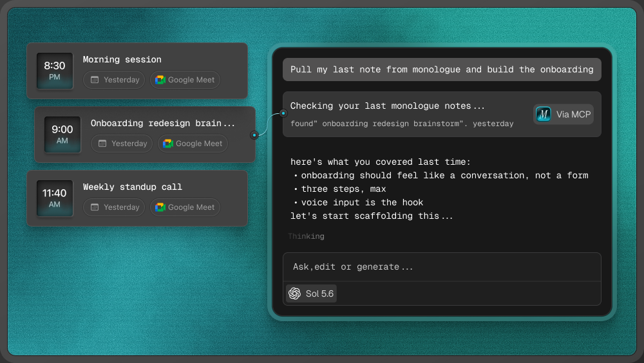Click the 9:00 AM time tile
The height and width of the screenshot is (363, 644).
pyautogui.click(x=62, y=135)
